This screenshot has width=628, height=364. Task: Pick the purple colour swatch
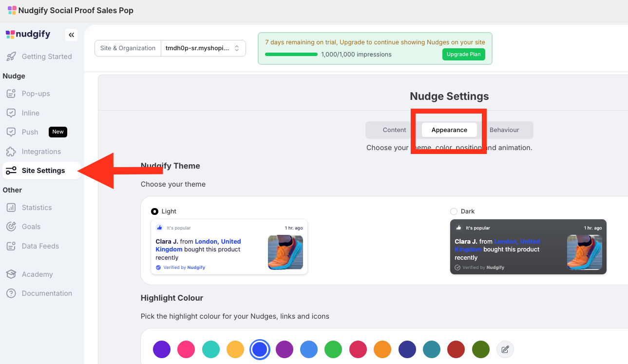click(x=162, y=349)
